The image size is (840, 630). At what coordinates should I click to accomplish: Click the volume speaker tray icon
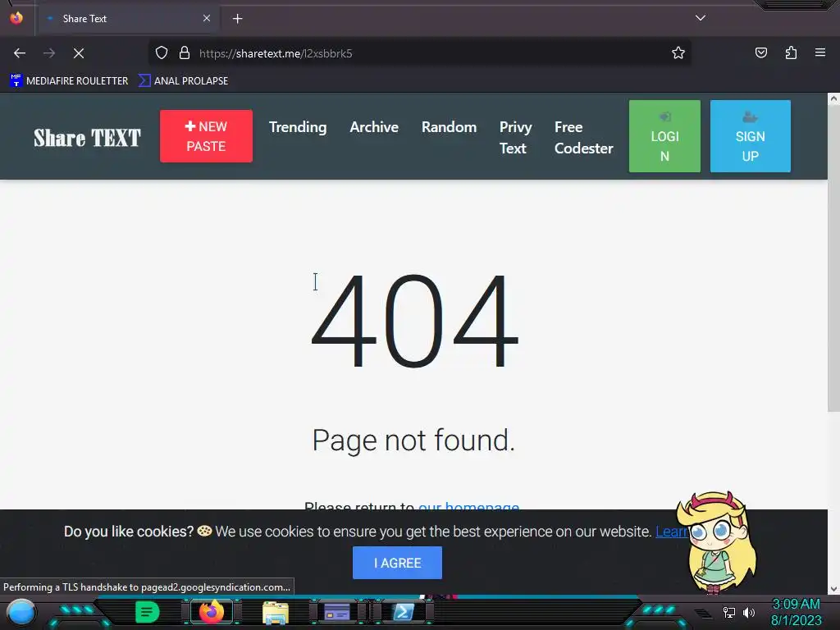749,612
